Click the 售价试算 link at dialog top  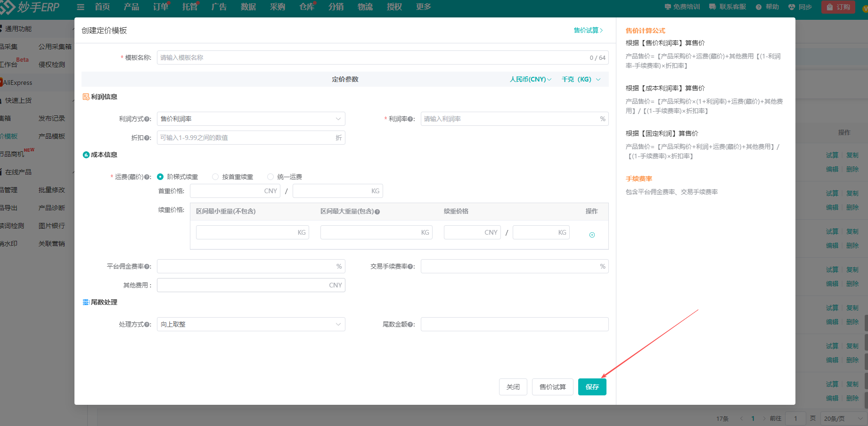pos(588,30)
